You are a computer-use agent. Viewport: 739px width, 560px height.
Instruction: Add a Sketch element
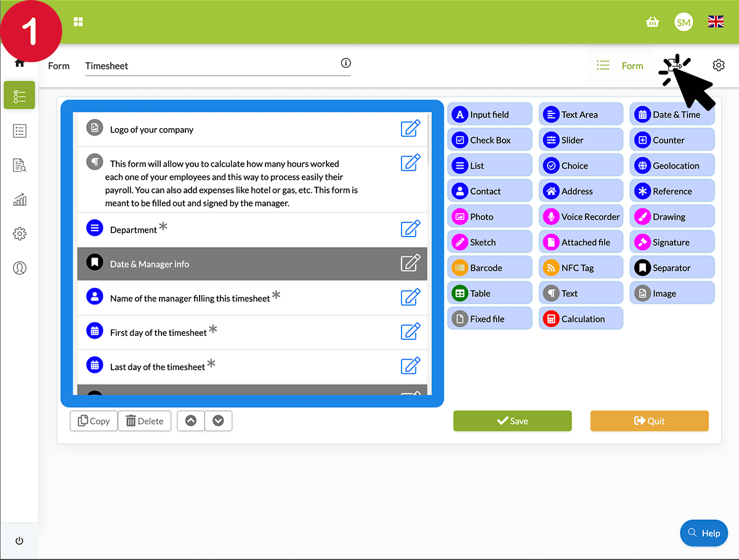coord(490,242)
